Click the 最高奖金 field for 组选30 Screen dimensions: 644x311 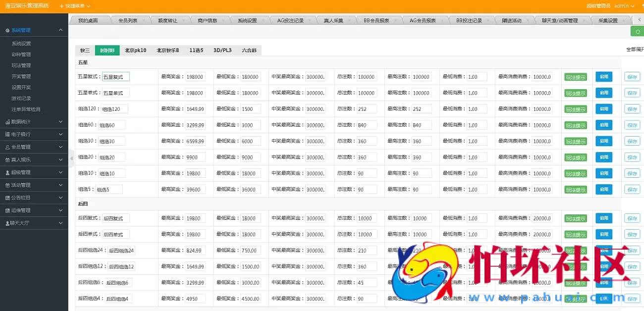(x=195, y=141)
